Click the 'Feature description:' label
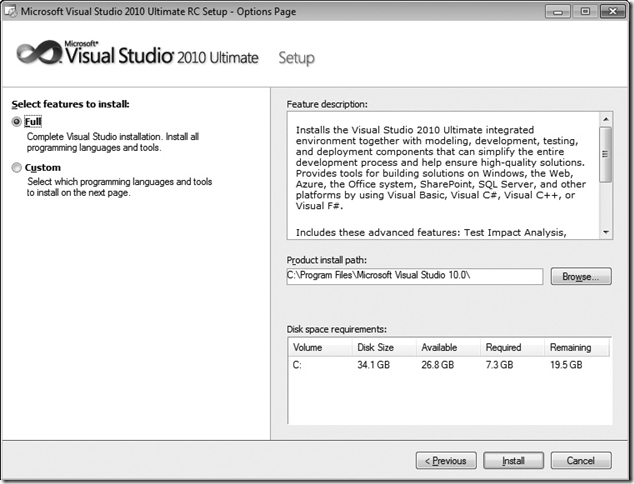Screen dimensions: 634x484 327,104
